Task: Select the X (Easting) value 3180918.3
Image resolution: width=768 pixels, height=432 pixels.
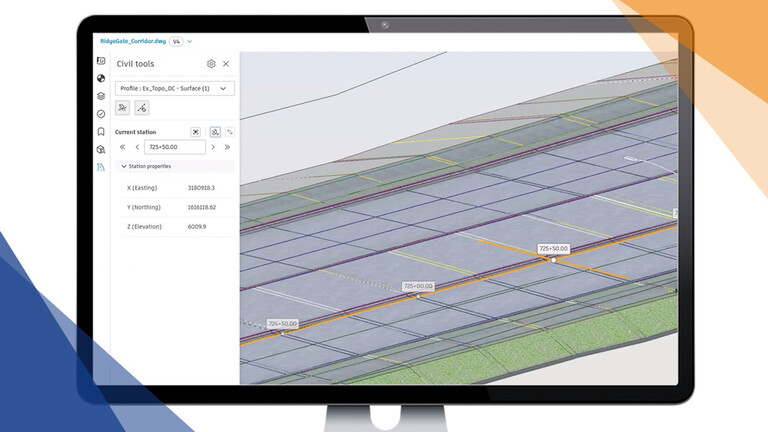Action: (201, 188)
